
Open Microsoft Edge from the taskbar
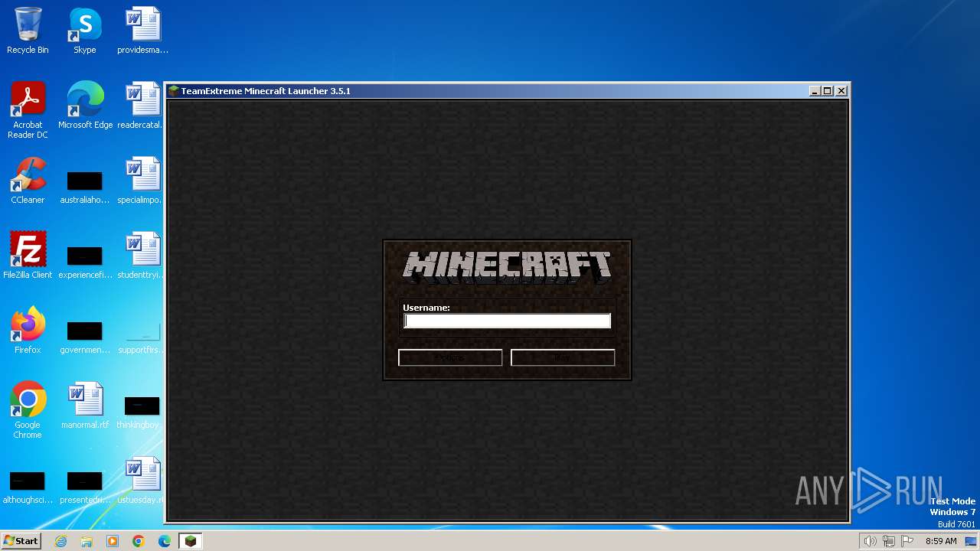tap(165, 541)
